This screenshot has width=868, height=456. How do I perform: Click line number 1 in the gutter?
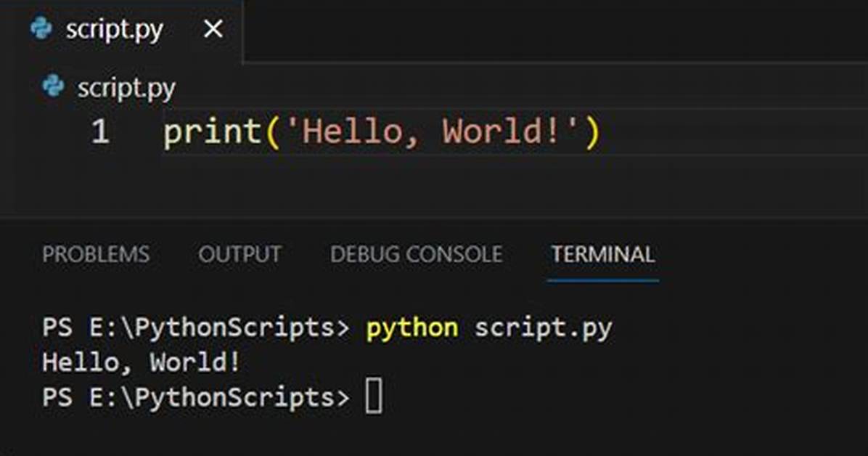pos(100,132)
